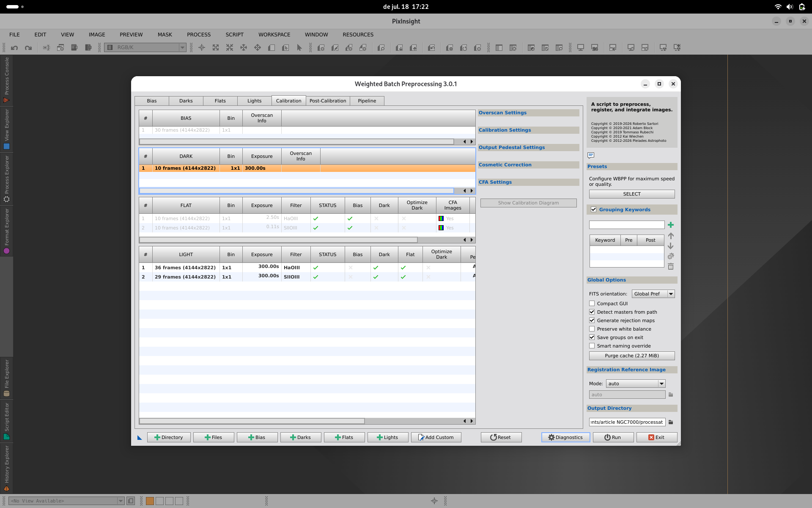
Task: Open system volume control
Action: coord(790,7)
